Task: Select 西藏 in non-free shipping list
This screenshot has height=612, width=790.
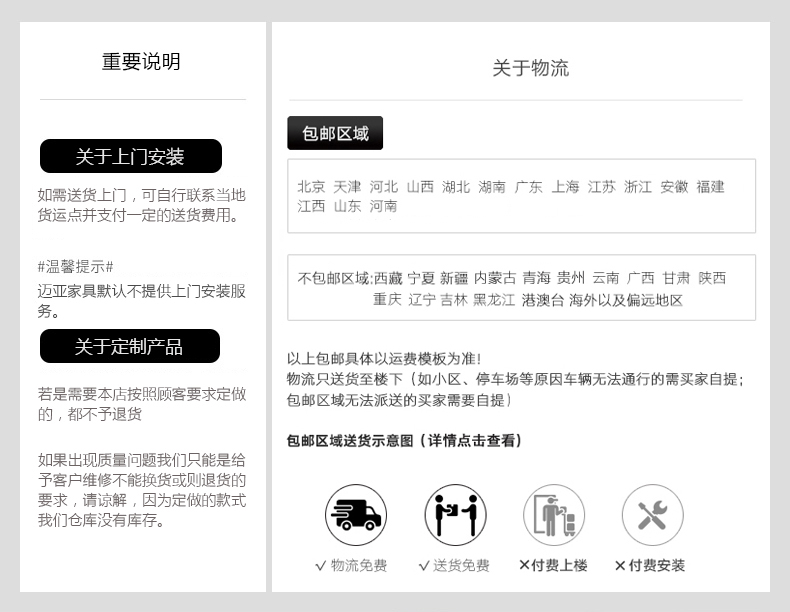Action: pos(388,278)
